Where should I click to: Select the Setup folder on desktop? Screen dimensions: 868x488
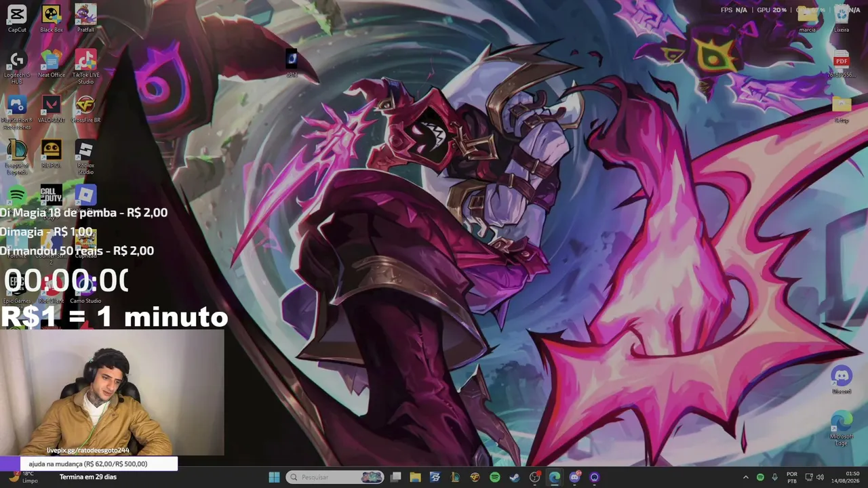(842, 109)
